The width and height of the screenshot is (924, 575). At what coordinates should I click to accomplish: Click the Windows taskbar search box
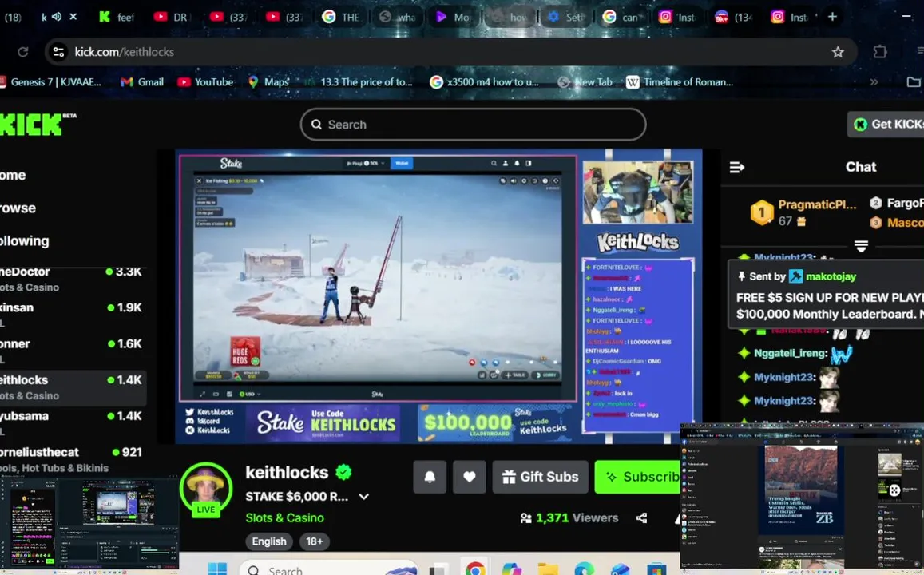[x=329, y=569]
